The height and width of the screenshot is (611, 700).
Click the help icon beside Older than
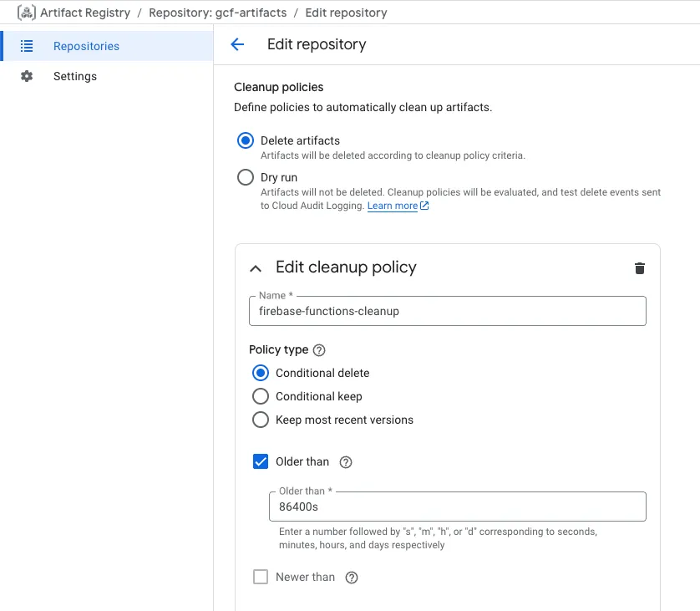[346, 461]
